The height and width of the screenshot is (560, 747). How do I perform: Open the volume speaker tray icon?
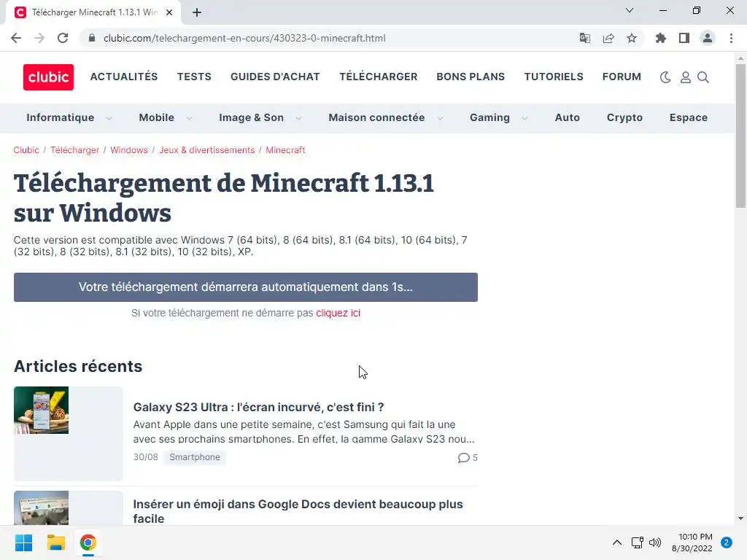(655, 542)
